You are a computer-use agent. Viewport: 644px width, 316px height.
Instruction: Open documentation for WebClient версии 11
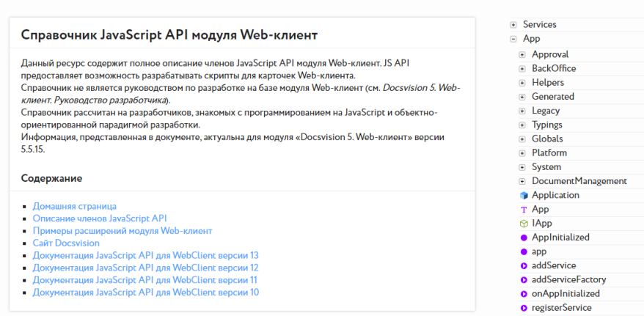coord(145,280)
